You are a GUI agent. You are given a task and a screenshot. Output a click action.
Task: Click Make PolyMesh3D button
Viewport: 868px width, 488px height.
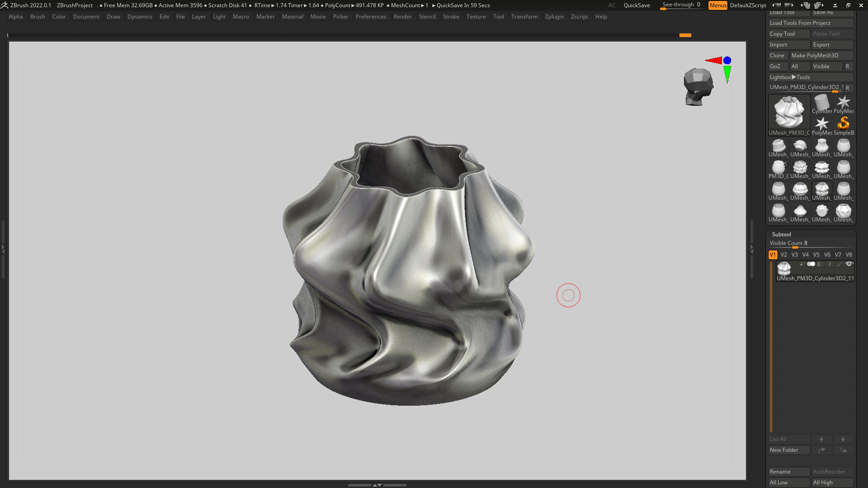[821, 56]
